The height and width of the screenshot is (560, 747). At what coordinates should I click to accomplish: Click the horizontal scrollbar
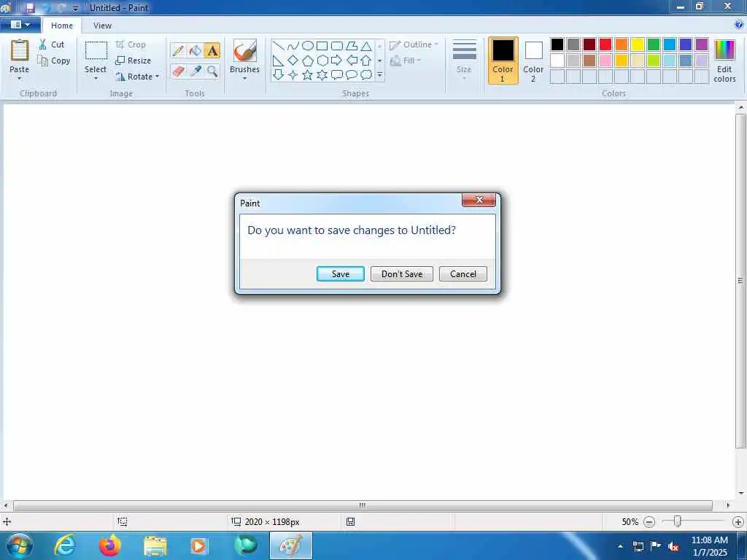click(x=363, y=505)
